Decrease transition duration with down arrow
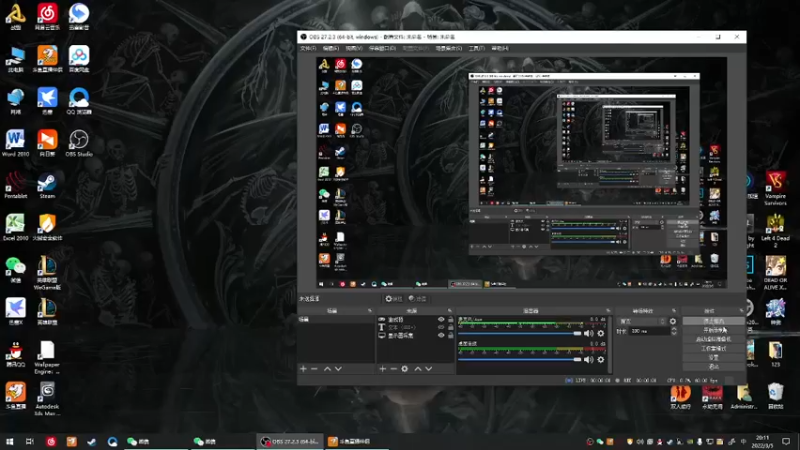The image size is (800, 450). click(x=674, y=333)
